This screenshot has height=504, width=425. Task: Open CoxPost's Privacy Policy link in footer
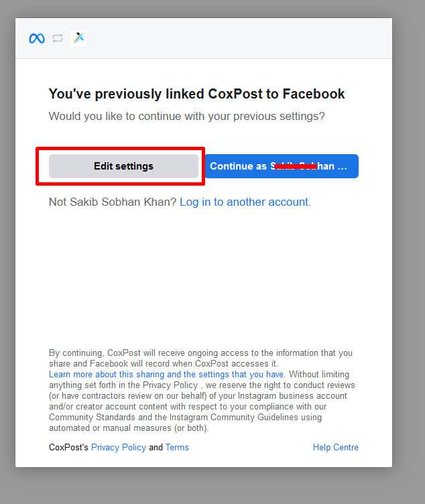click(x=118, y=447)
